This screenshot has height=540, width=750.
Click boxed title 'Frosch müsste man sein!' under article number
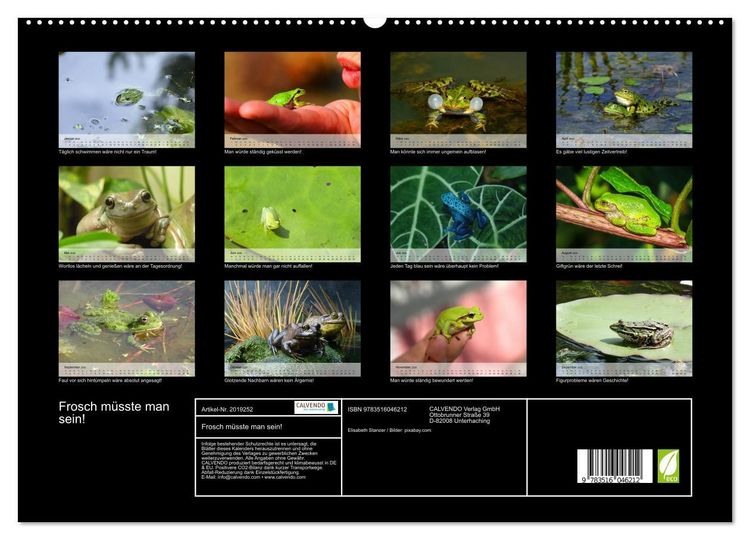click(242, 427)
